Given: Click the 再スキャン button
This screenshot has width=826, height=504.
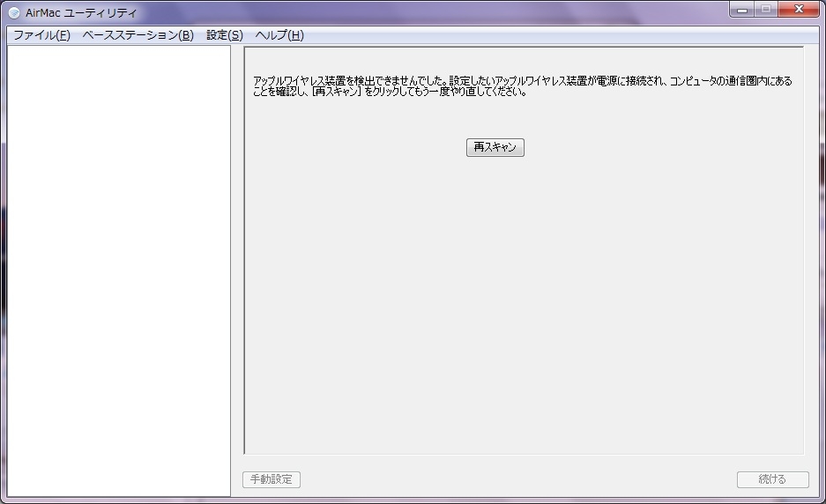Looking at the screenshot, I should (x=495, y=147).
